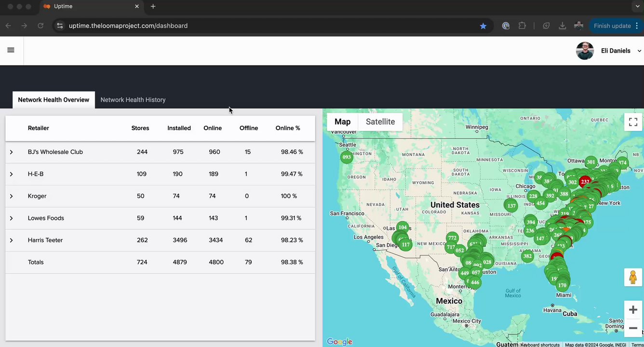The width and height of the screenshot is (644, 347).
Task: Enter fullscreen map view
Action: [633, 122]
